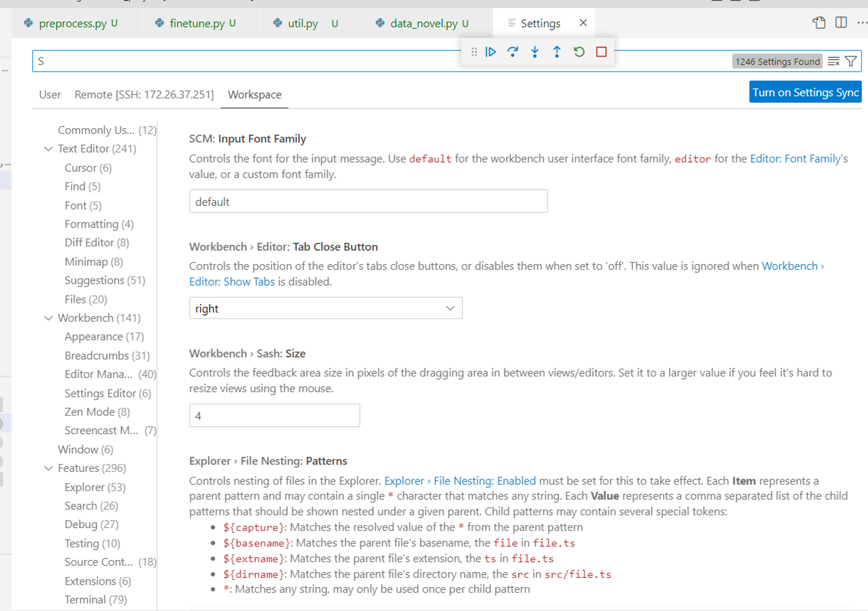The height and width of the screenshot is (611, 868).
Task: Follow the Editor: Font Family link
Action: (795, 159)
